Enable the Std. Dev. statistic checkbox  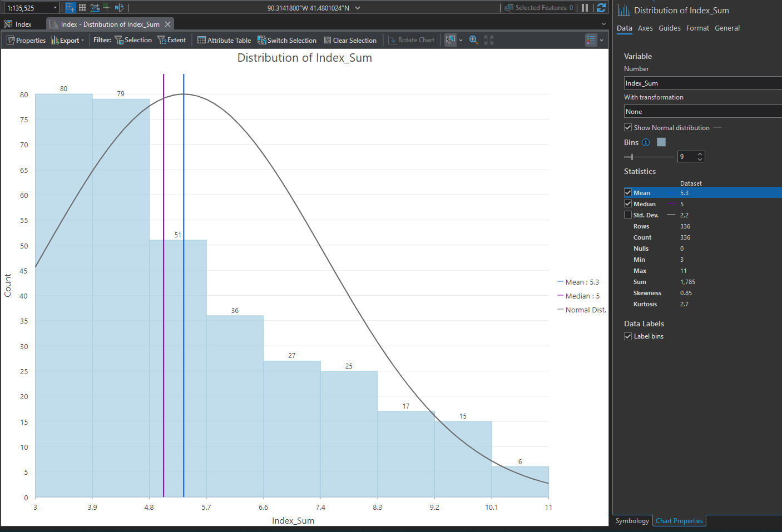click(x=628, y=215)
